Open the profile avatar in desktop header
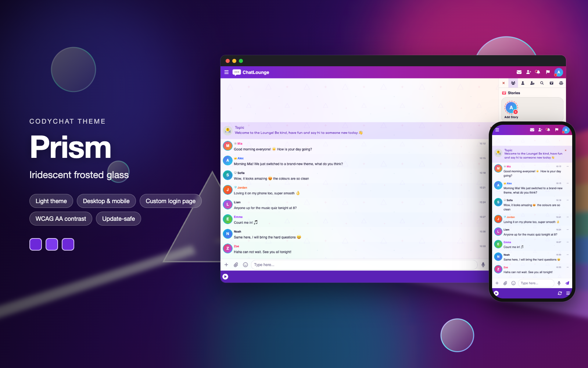Screen dimensions: 588x368 559,72
